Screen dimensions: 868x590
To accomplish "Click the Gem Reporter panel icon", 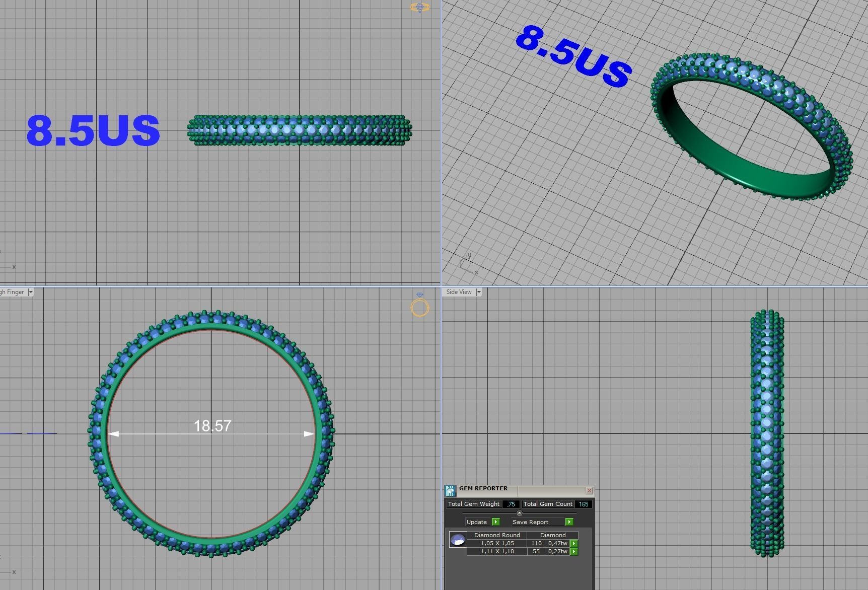I will [x=450, y=491].
